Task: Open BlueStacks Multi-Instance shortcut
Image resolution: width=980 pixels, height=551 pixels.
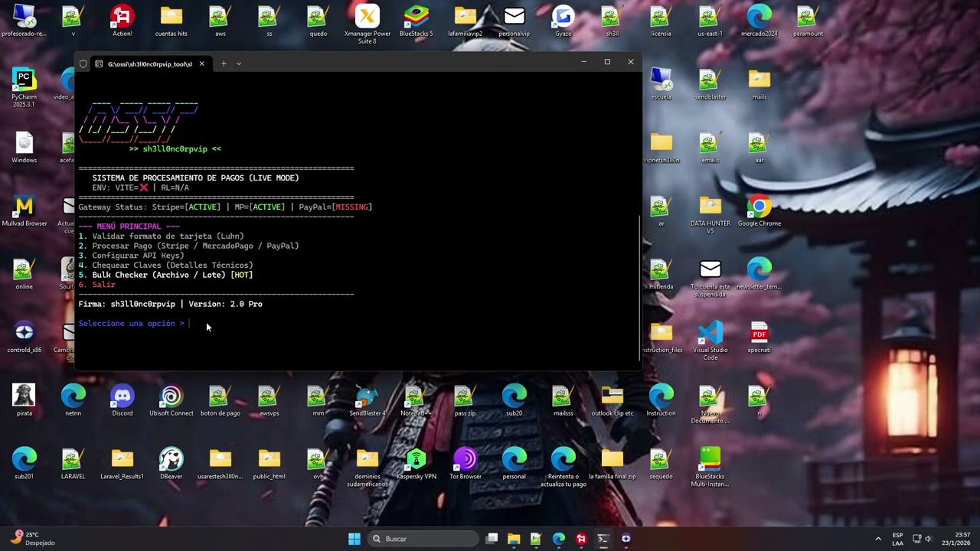Action: tap(710, 466)
